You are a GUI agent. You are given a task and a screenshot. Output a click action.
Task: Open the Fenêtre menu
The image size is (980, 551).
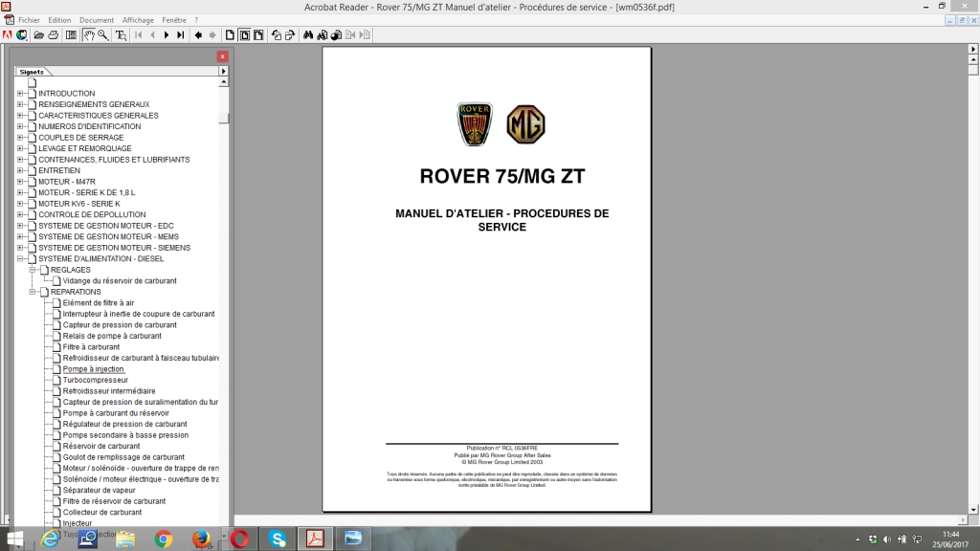[x=174, y=20]
